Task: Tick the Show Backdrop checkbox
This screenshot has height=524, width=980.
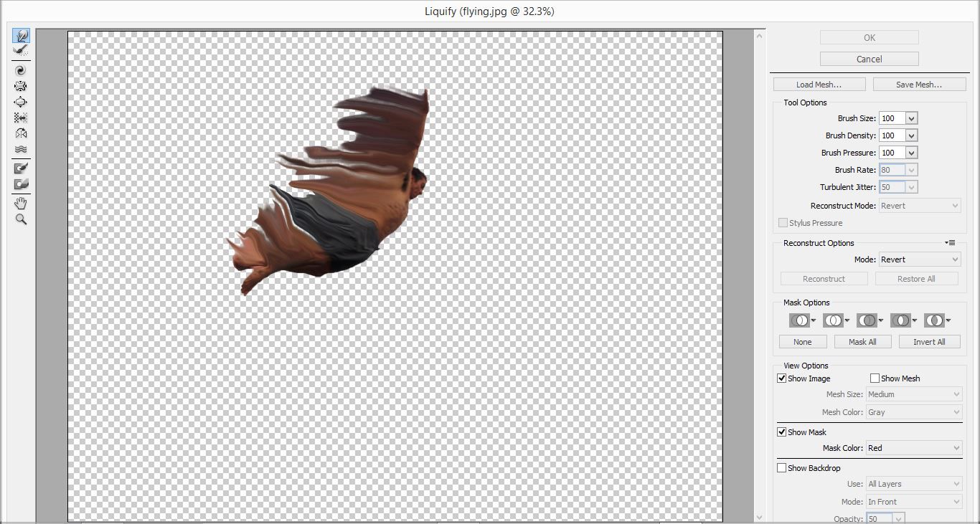Action: click(x=782, y=468)
